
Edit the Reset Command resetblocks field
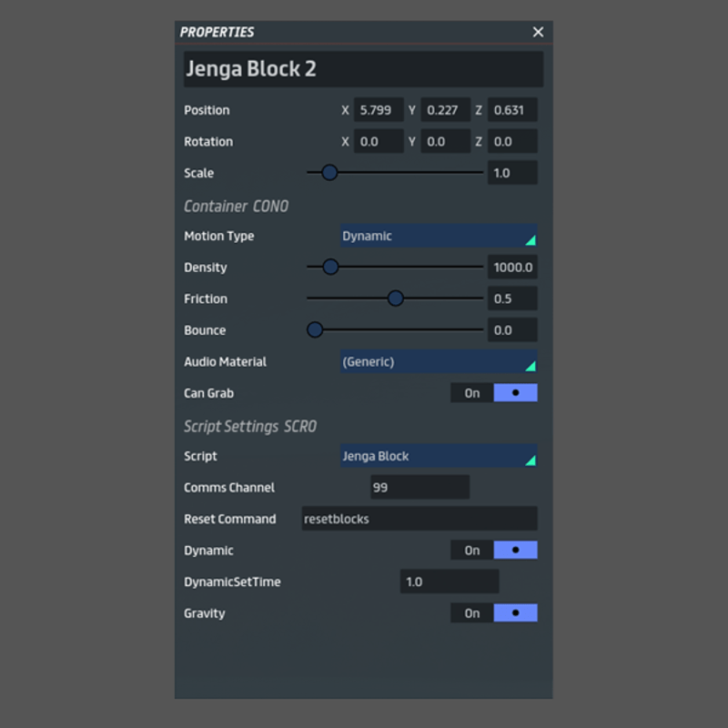[419, 519]
